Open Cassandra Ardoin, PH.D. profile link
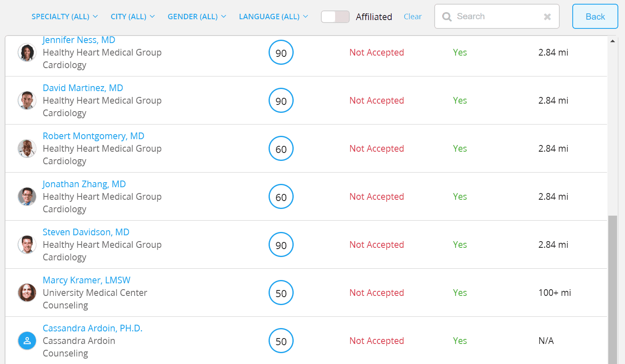 (x=92, y=328)
